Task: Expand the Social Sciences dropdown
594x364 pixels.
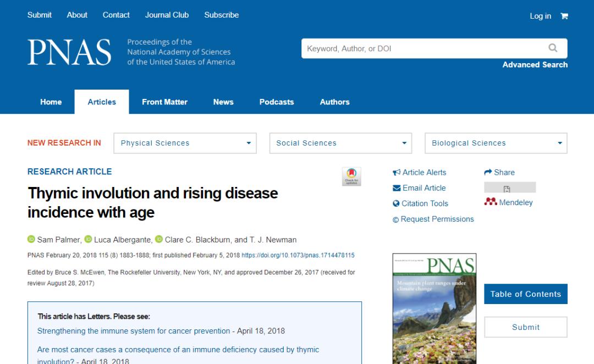Action: [341, 143]
